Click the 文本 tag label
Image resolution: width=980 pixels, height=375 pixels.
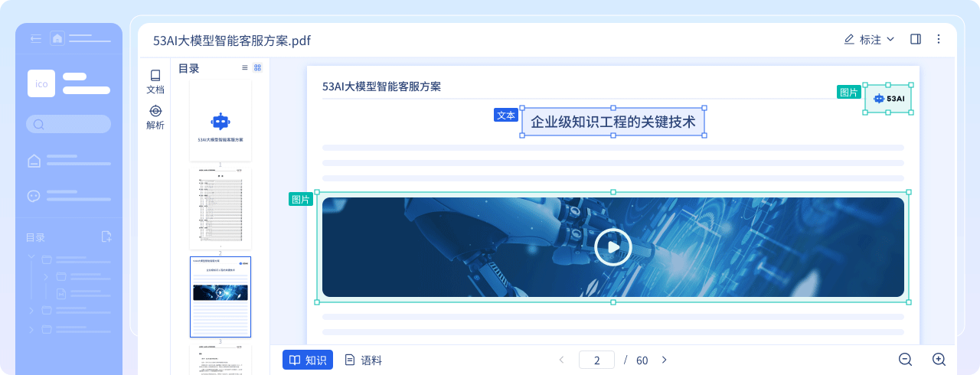coord(506,115)
